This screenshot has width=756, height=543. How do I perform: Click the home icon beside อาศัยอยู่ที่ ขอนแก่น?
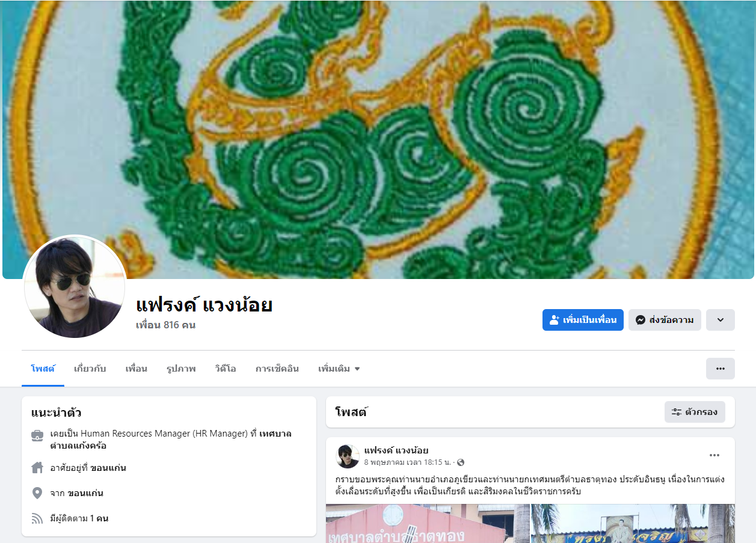tap(37, 467)
